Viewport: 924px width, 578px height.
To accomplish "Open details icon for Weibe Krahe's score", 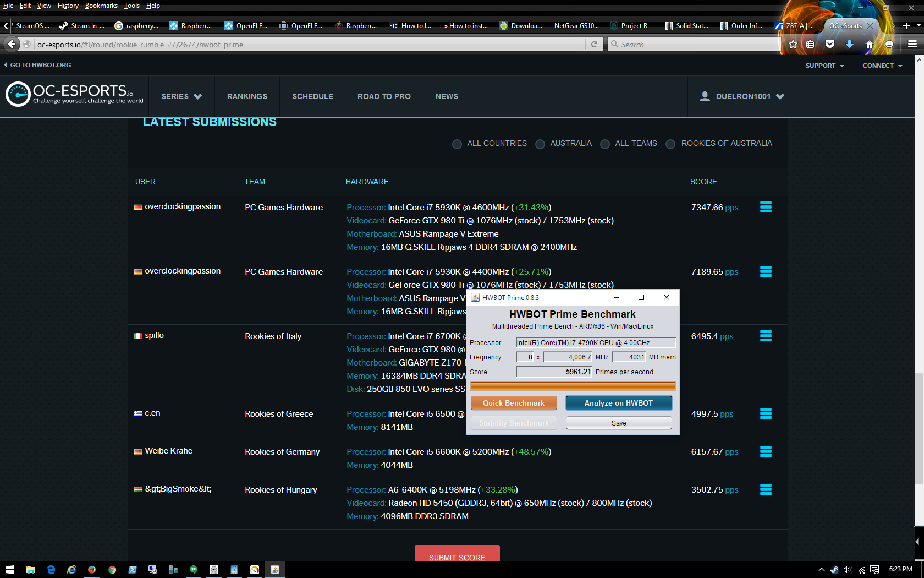I will (x=766, y=451).
